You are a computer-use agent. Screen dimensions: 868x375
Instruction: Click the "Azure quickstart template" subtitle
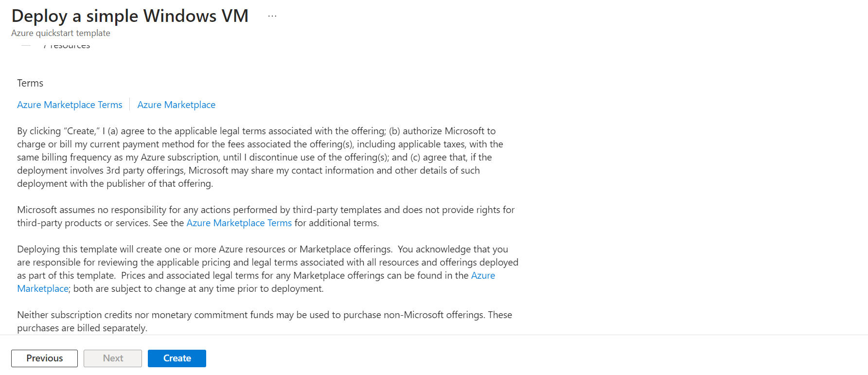(61, 33)
